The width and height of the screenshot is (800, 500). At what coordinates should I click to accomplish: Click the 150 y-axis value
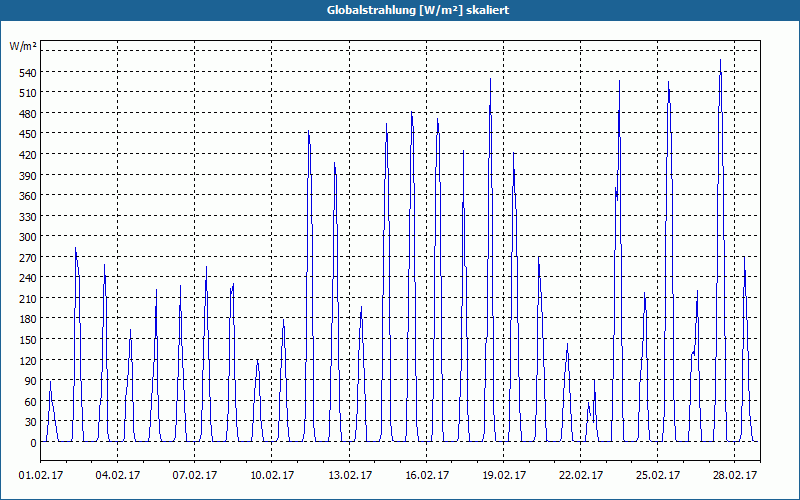coord(28,340)
